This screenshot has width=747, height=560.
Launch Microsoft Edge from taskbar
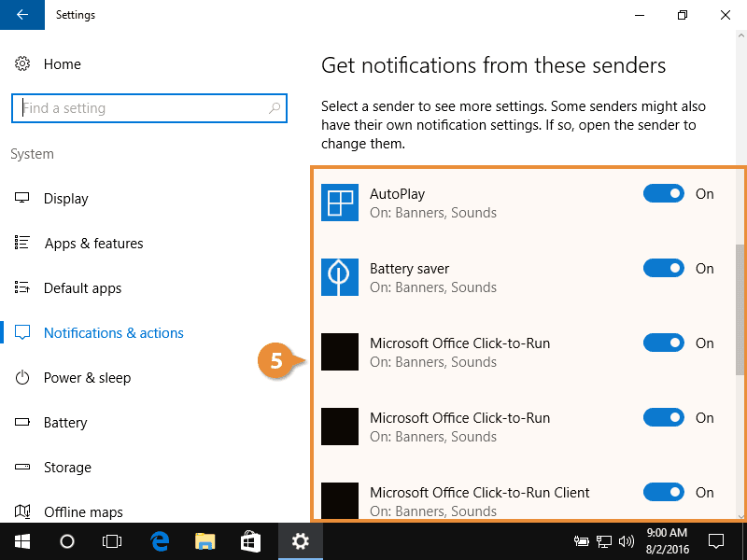[x=160, y=541]
